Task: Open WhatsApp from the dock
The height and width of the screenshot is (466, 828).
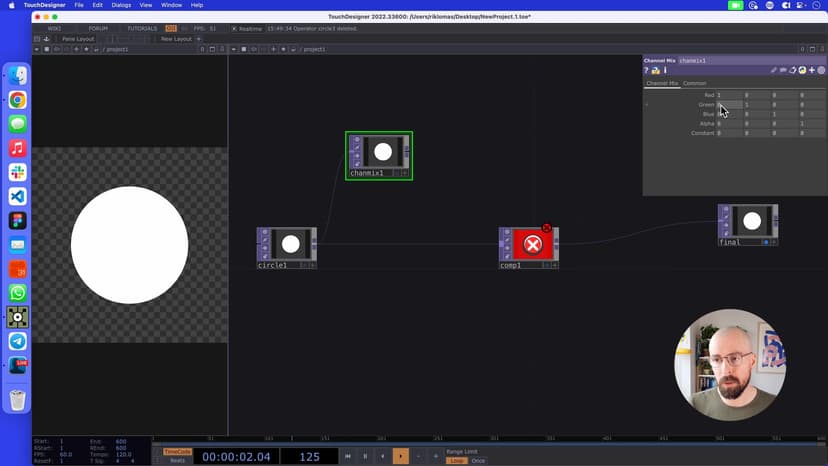Action: point(17,293)
